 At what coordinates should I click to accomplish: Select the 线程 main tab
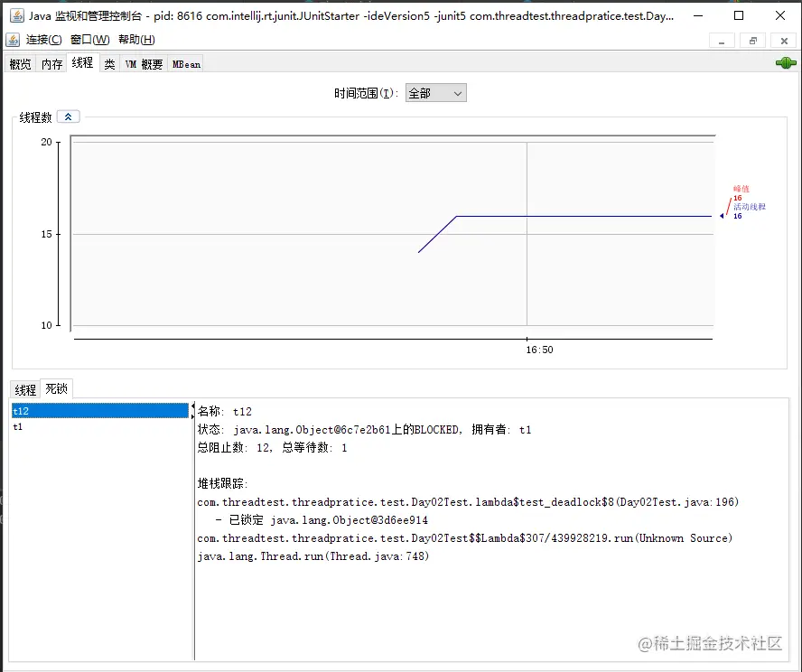click(82, 62)
